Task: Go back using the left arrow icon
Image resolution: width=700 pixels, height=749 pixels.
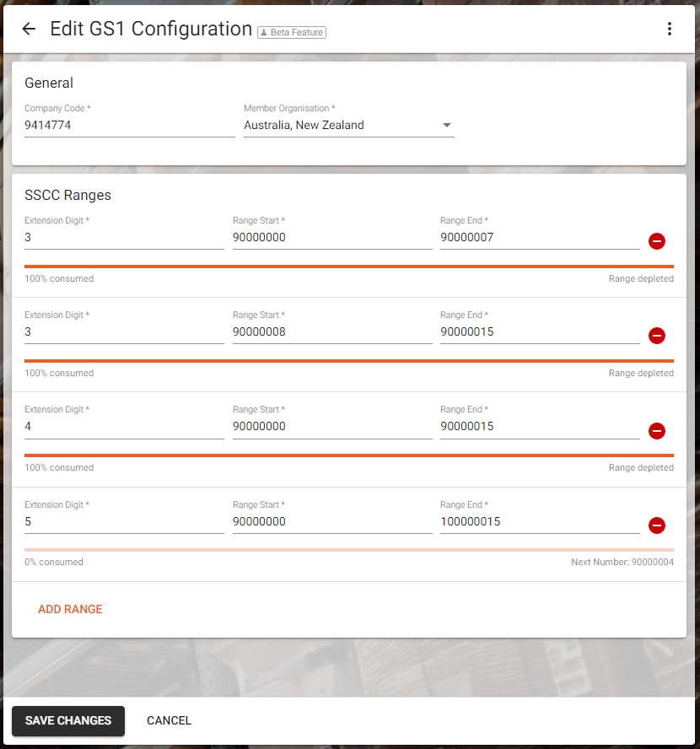Action: tap(29, 30)
